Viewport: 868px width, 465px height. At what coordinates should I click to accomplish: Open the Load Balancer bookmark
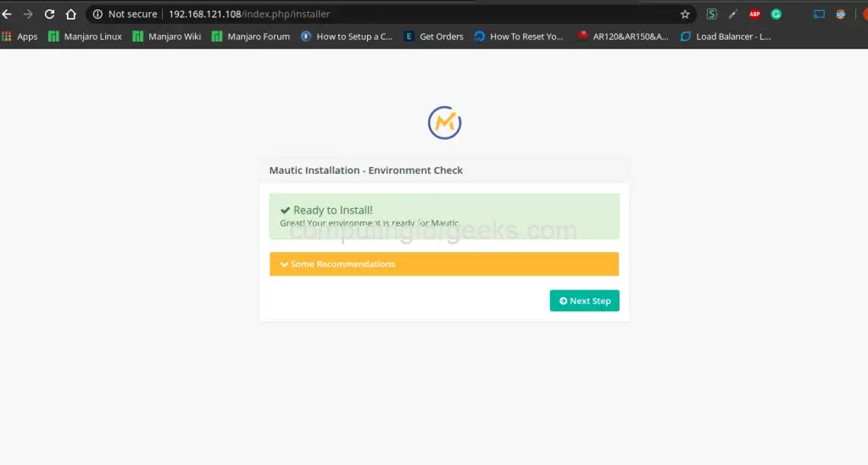tap(726, 36)
